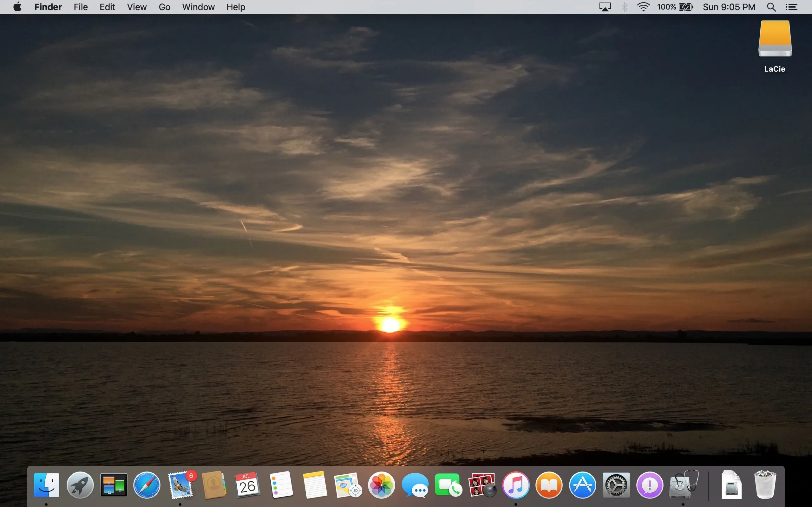Open Mission Control from the Dock

point(114,485)
